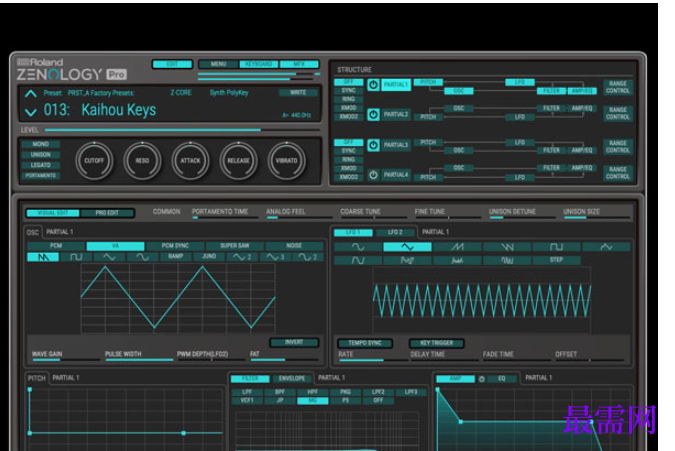675x451 pixels.
Task: Select the STEP LFO mode
Action: [x=556, y=260]
